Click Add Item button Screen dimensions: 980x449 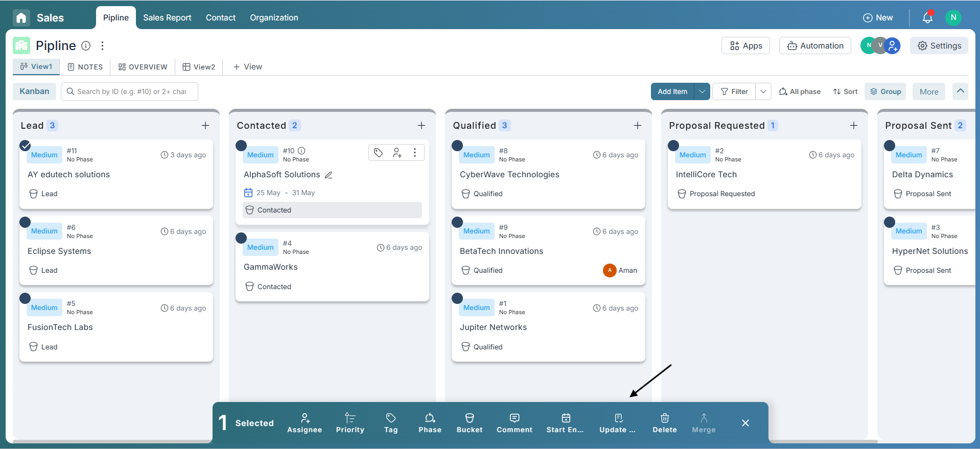click(x=672, y=91)
